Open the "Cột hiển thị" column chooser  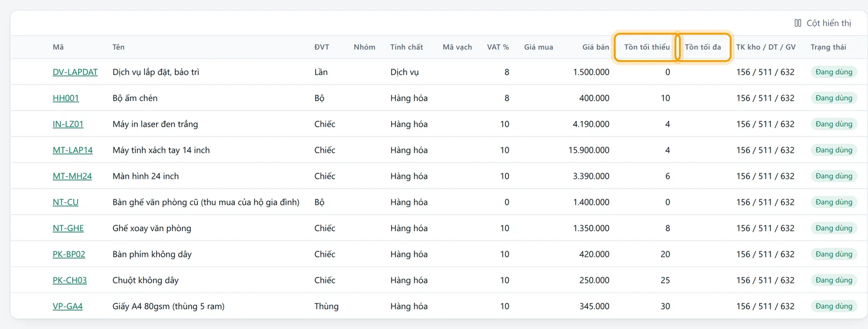pyautogui.click(x=822, y=23)
